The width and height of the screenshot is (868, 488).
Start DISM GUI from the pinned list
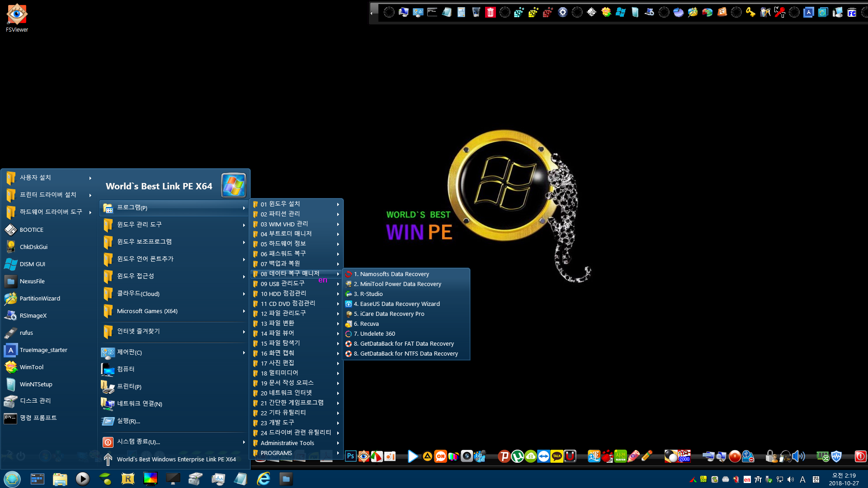[x=49, y=264]
